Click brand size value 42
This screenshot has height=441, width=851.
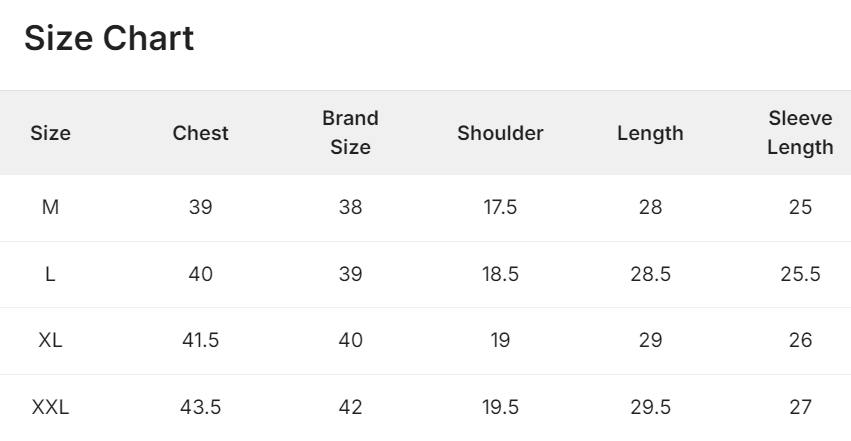[x=351, y=407]
